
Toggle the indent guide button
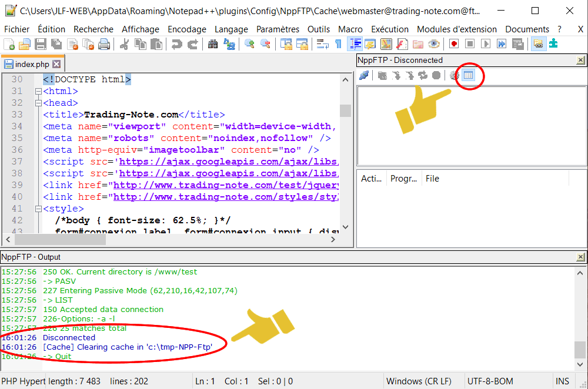(355, 44)
